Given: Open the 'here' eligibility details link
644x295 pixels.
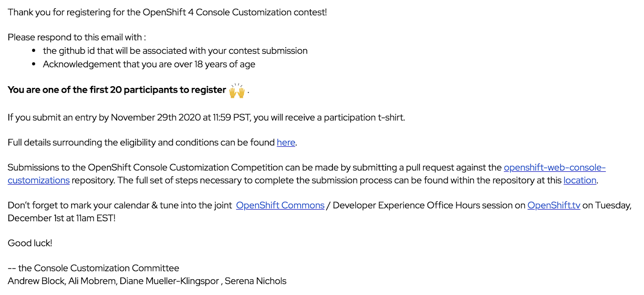Looking at the screenshot, I should point(286,143).
